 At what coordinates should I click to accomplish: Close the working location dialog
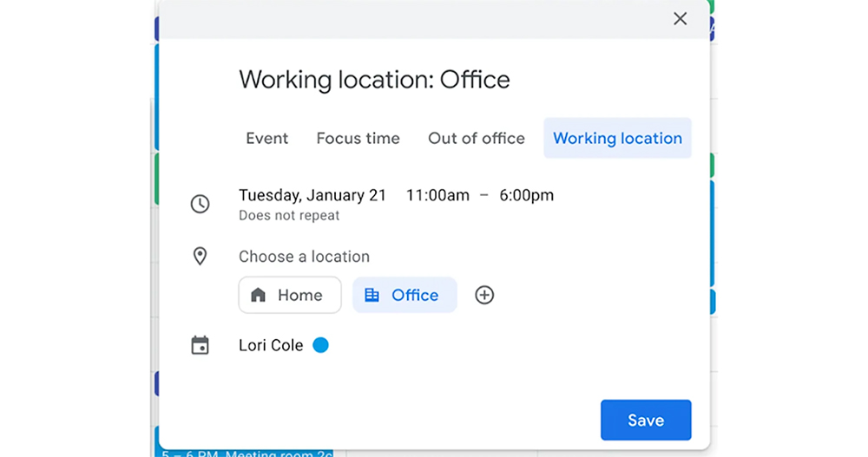point(680,19)
